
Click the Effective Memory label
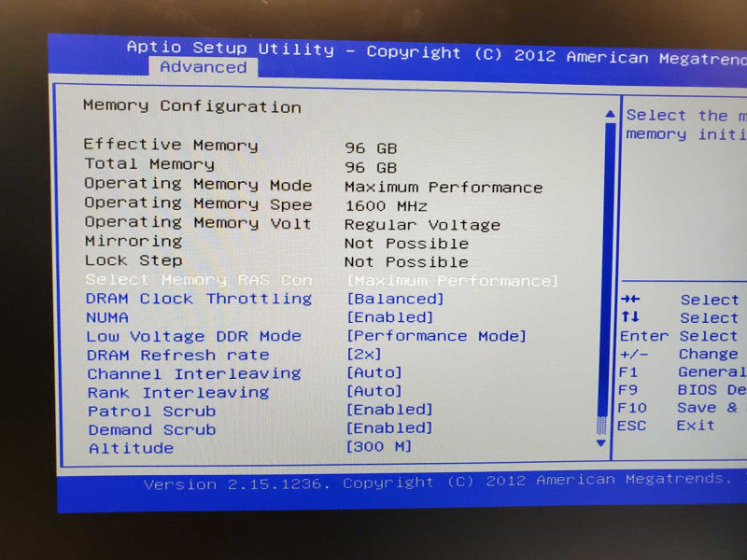click(x=171, y=145)
